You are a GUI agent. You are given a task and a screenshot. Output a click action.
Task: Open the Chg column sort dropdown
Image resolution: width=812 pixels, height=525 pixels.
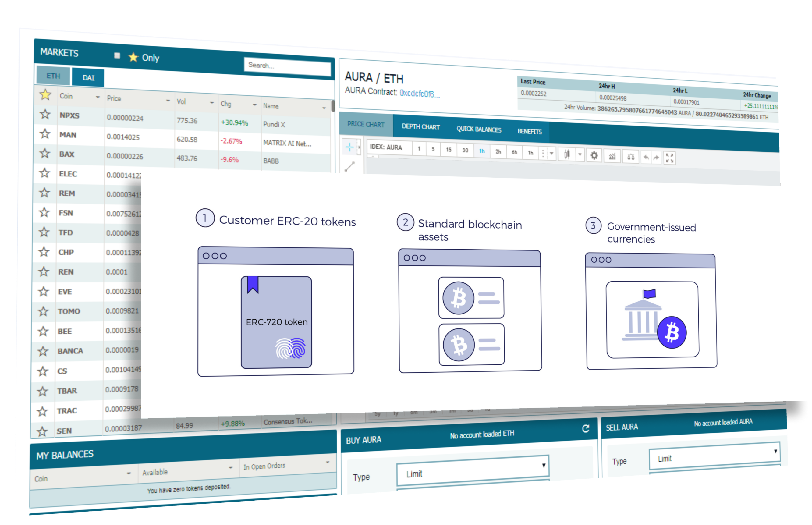pyautogui.click(x=254, y=105)
